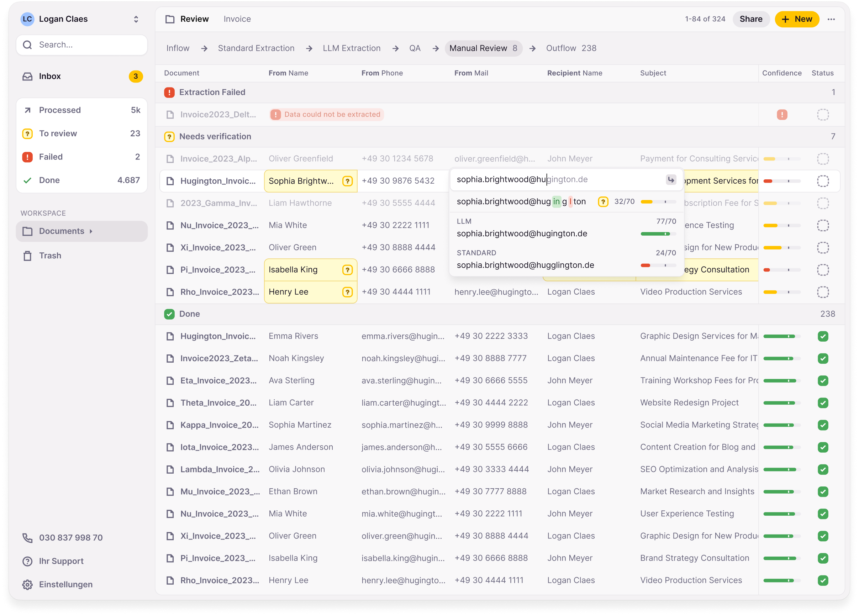The width and height of the screenshot is (859, 616).
Task: Click the Share button
Action: 751,19
